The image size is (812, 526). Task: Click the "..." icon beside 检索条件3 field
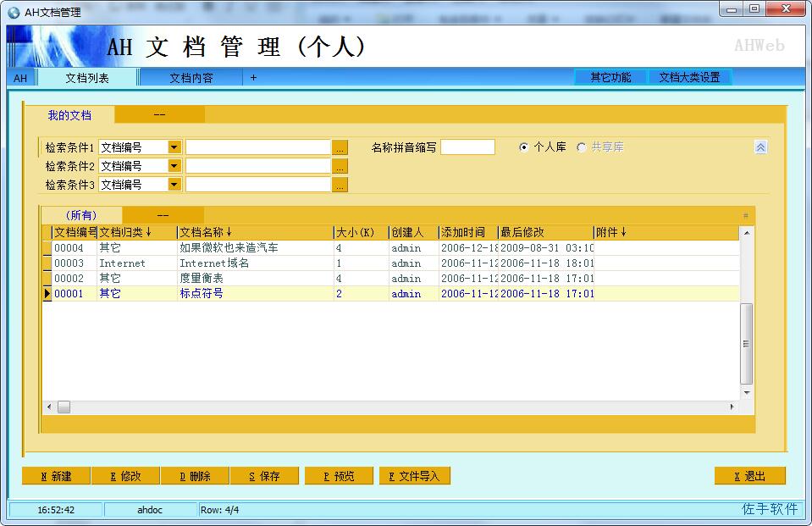(340, 184)
